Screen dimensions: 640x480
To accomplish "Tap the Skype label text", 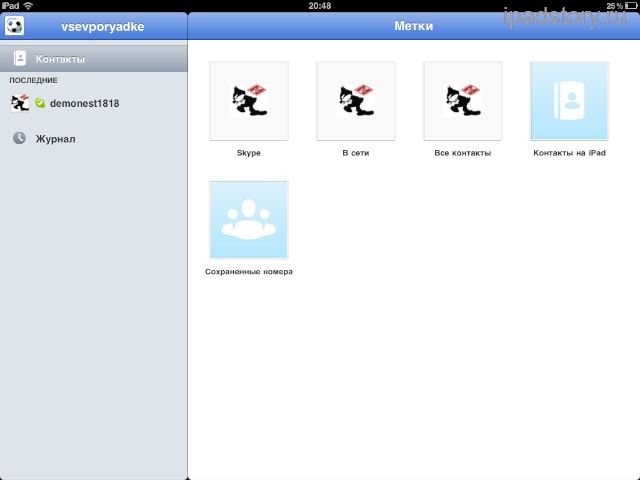I will point(249,153).
